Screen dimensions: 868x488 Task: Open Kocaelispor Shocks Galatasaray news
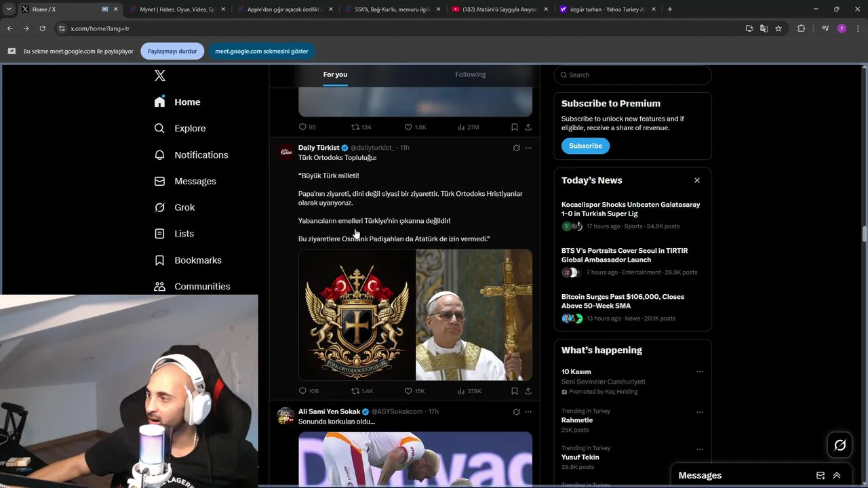(x=631, y=209)
